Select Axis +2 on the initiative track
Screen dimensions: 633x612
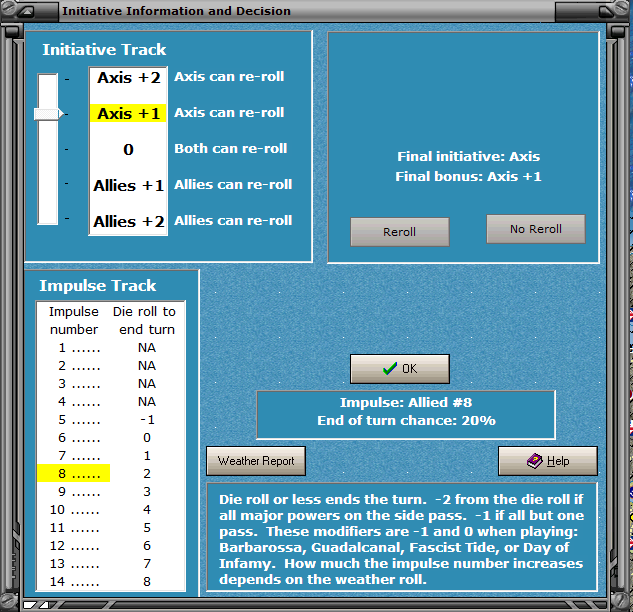[128, 78]
